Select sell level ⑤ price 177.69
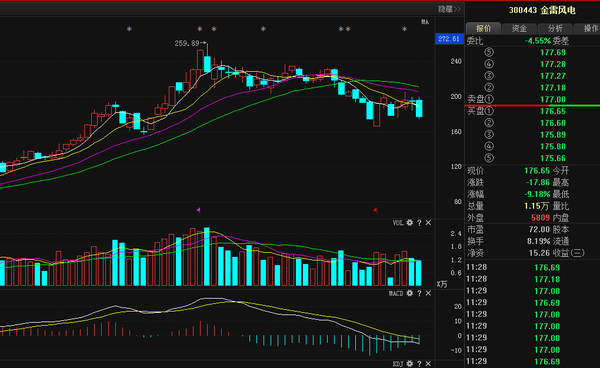 click(553, 52)
